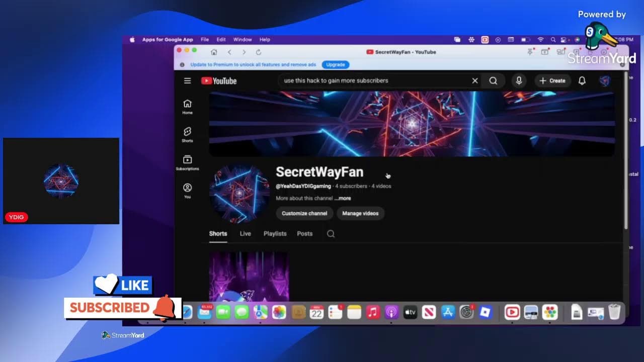Open News from the Dock

pyautogui.click(x=429, y=312)
